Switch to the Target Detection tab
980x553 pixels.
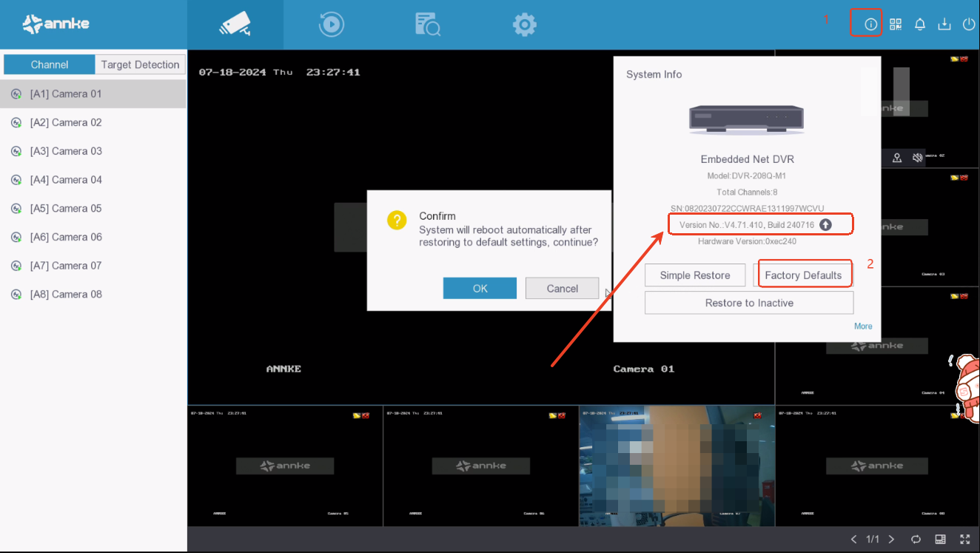140,64
